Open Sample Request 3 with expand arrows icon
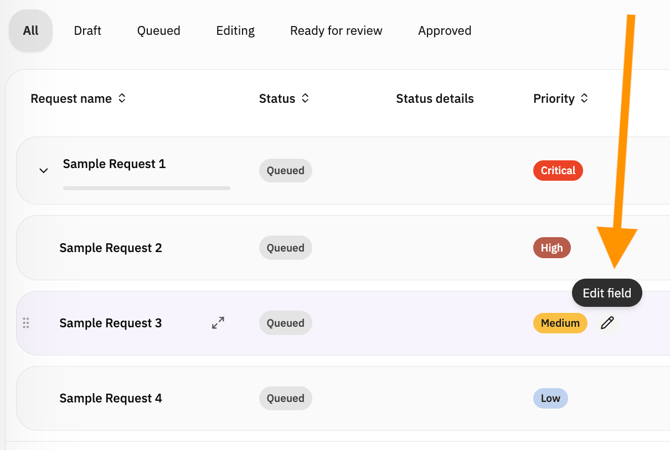Image resolution: width=670 pixels, height=450 pixels. coord(218,323)
